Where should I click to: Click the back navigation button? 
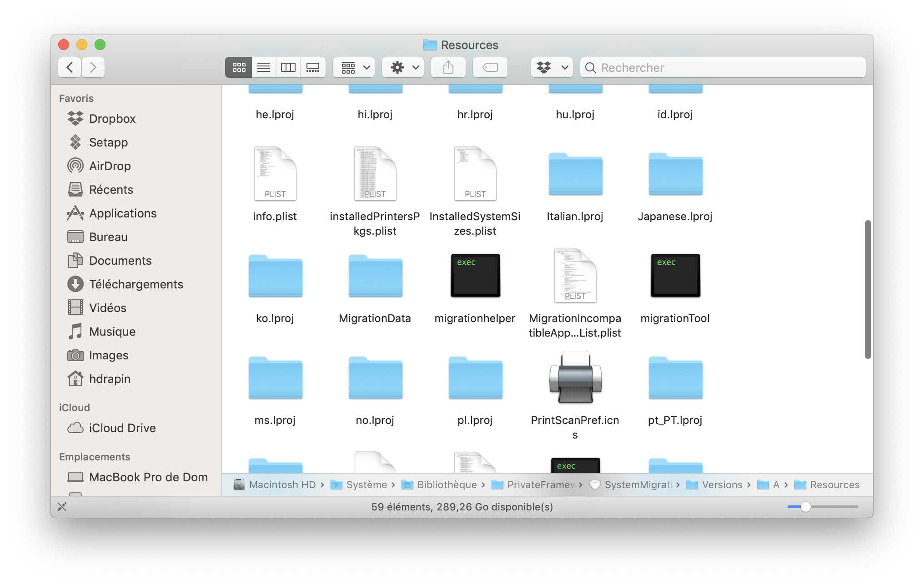pos(69,67)
